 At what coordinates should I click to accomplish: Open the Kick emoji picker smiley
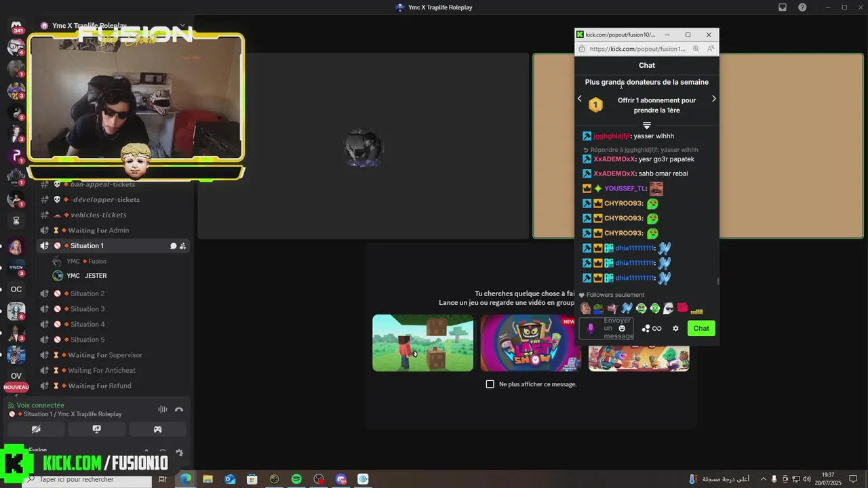tap(622, 329)
